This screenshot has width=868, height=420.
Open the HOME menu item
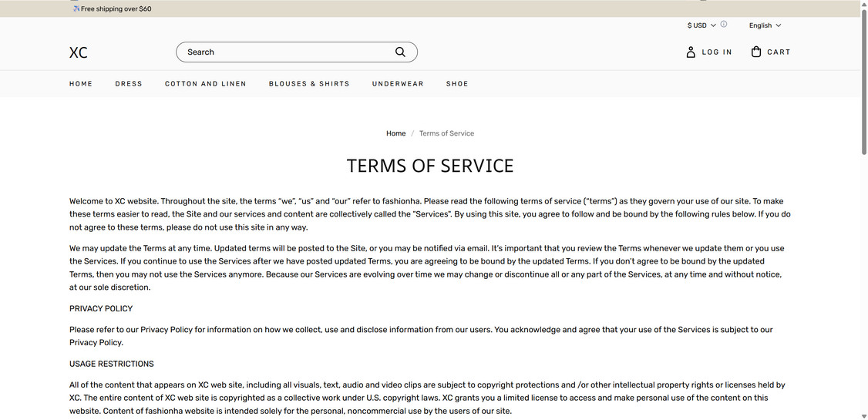click(x=81, y=83)
